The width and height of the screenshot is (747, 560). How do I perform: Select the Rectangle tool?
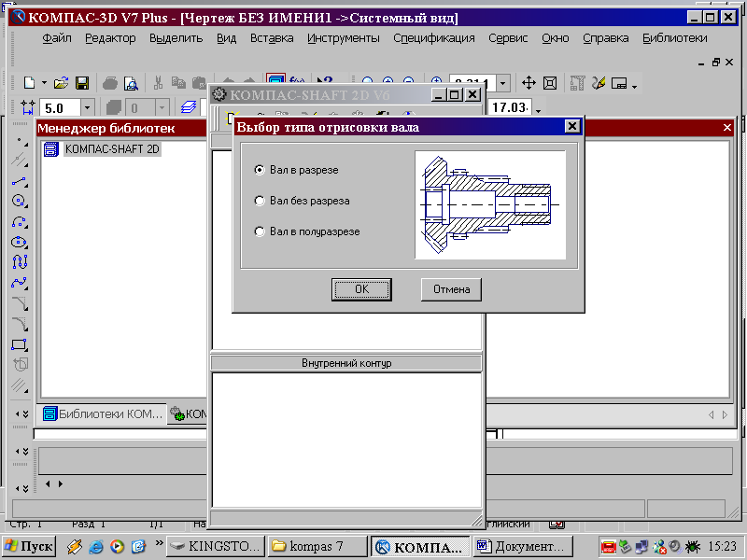[20, 344]
